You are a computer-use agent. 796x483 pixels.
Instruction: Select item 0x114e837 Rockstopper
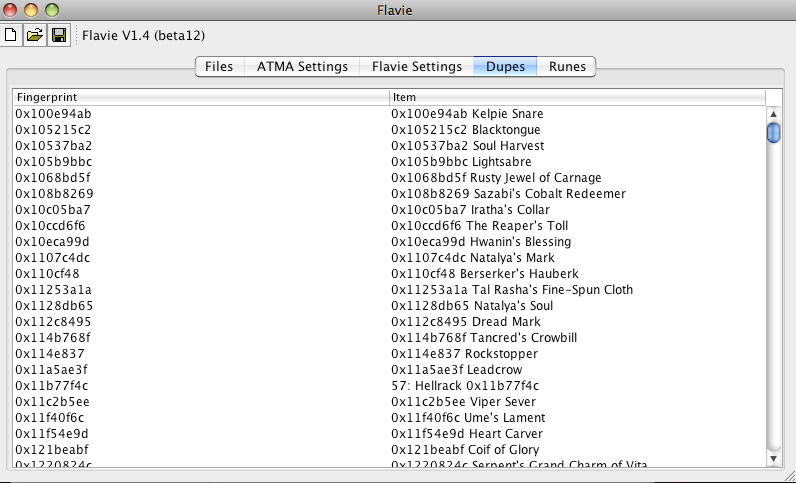tap(464, 354)
